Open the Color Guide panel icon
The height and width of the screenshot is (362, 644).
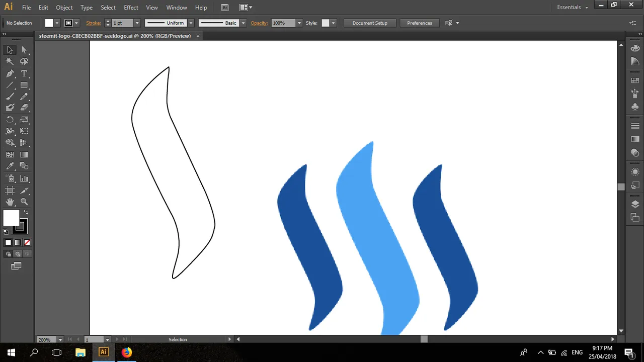click(635, 62)
